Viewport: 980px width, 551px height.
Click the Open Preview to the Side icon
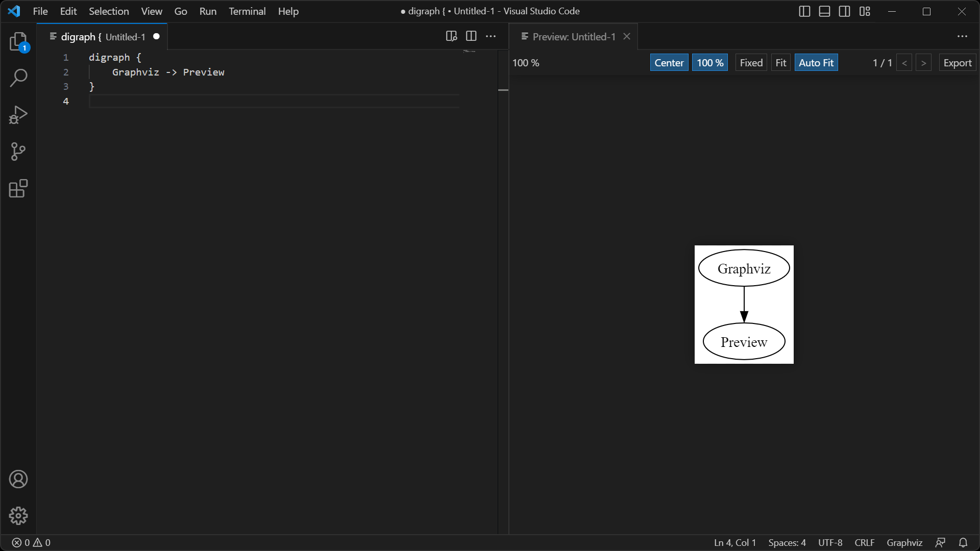[x=451, y=36]
